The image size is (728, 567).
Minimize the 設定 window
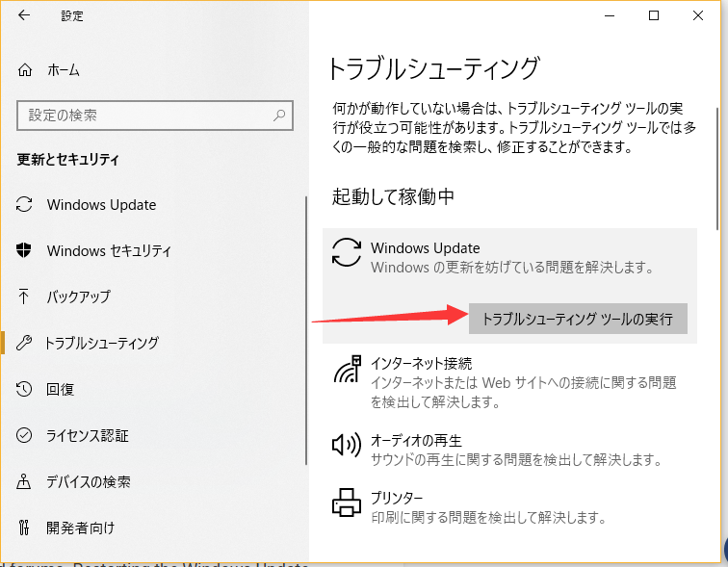(610, 15)
